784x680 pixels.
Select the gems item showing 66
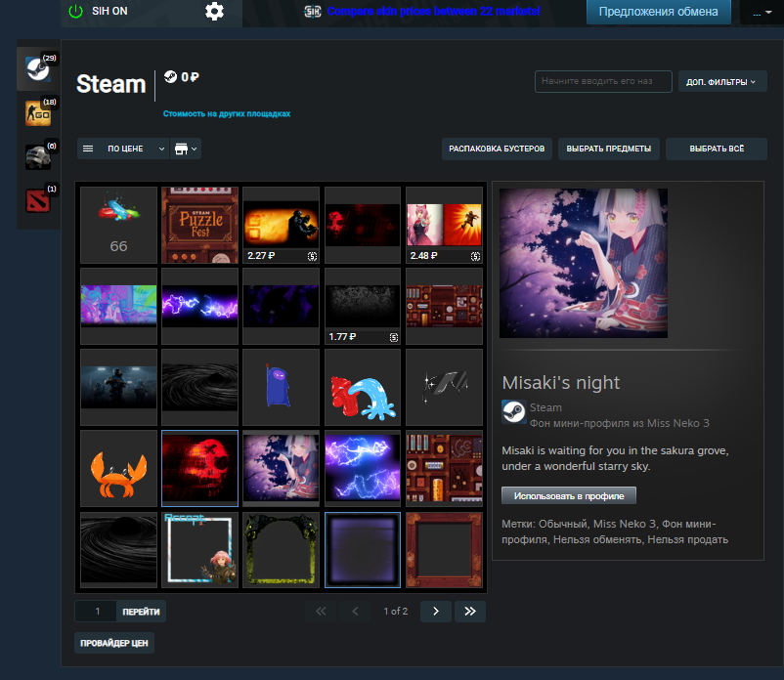[x=118, y=225]
